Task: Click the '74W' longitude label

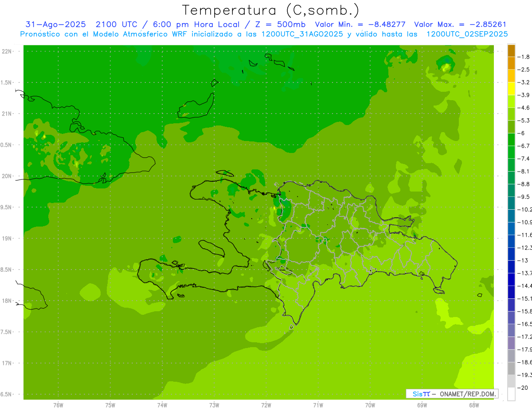Action: [x=162, y=405]
